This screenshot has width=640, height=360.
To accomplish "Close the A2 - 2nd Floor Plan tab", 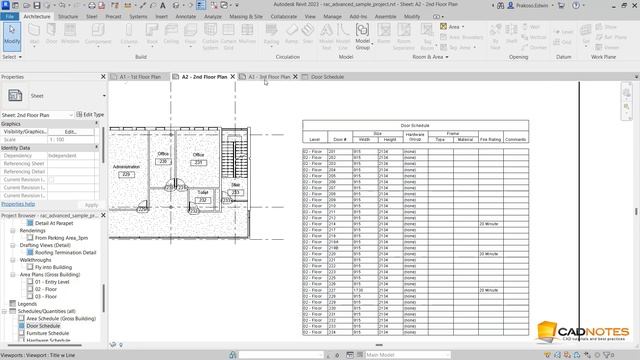I will pos(233,77).
